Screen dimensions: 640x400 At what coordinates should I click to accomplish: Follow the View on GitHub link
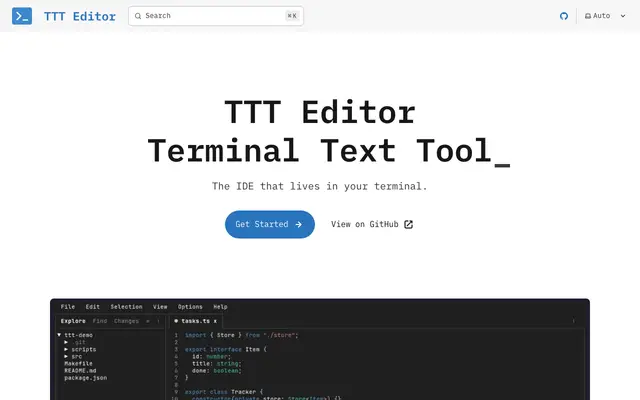pyautogui.click(x=372, y=224)
